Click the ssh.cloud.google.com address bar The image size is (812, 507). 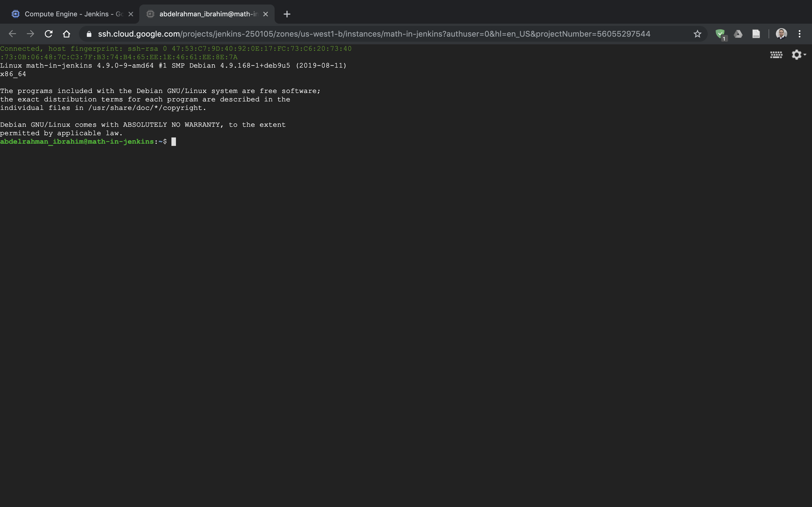tap(369, 34)
